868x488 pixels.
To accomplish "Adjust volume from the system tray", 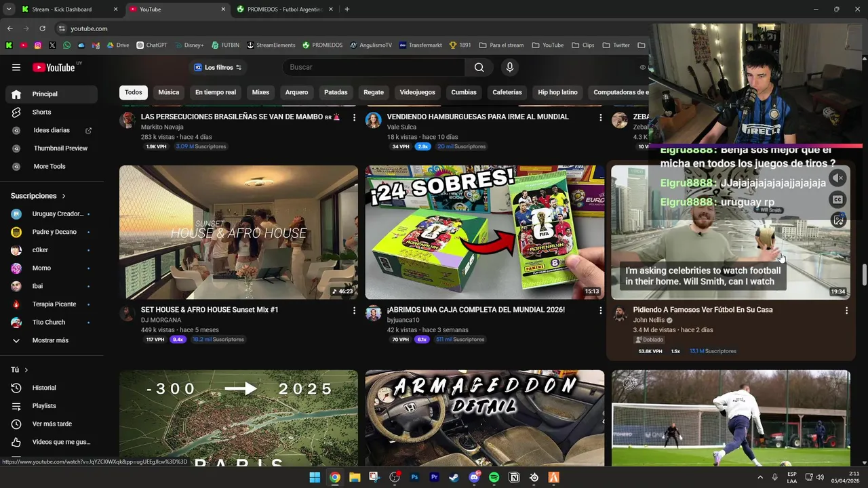I will coord(819,477).
